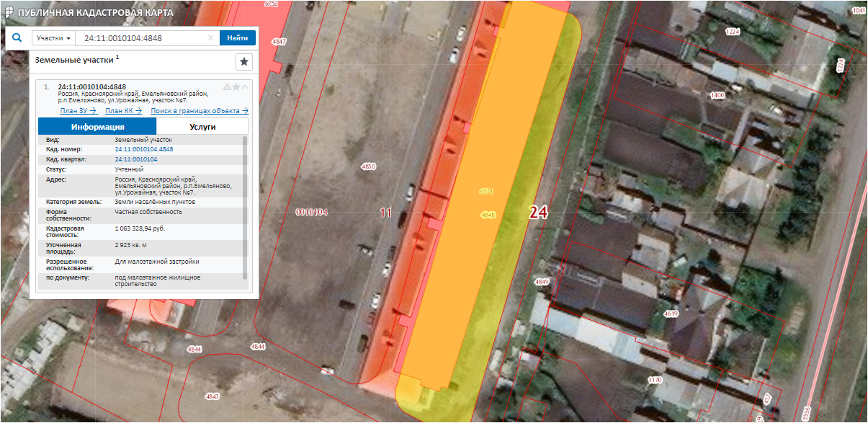Click the favorites star button in results header
The height and width of the screenshot is (423, 868).
[x=244, y=62]
